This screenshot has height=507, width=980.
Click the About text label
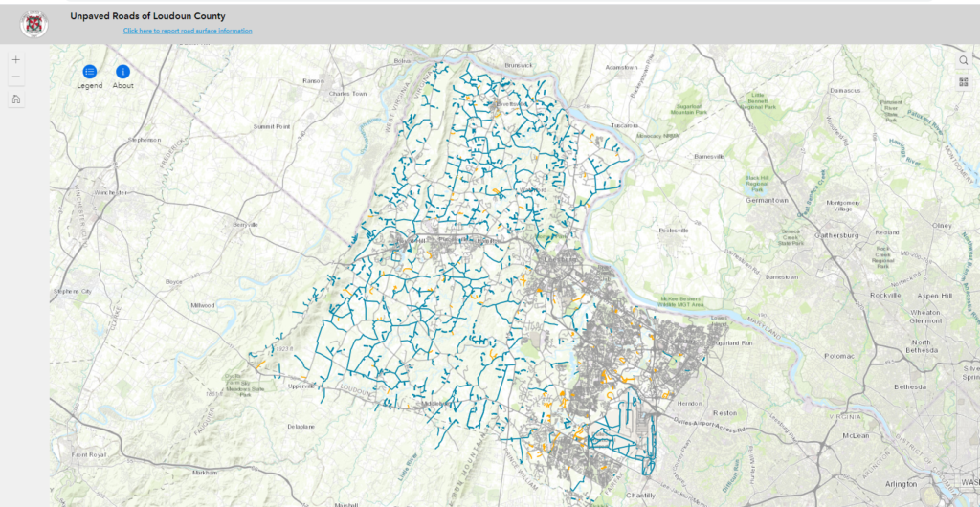click(123, 85)
